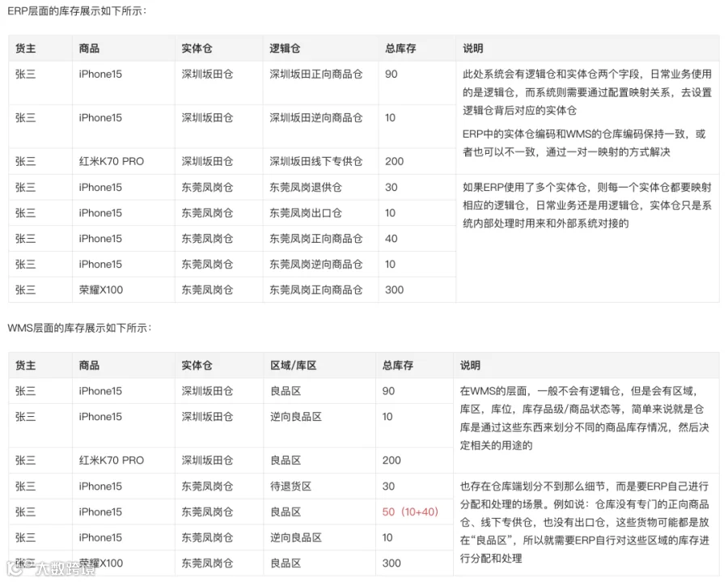Click "东莞凤岗正向商品仓" in the 荣耀X100 row

315,290
